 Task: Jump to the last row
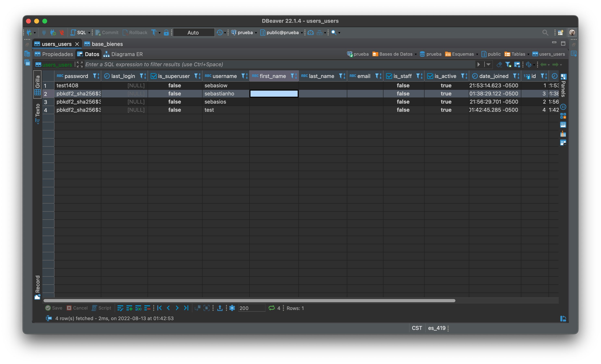[186, 308]
